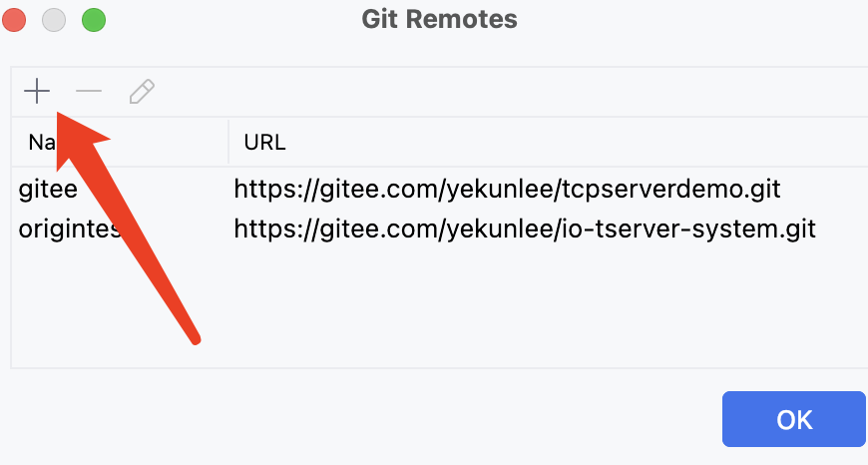868x465 pixels.
Task: Click the pencil icon to edit a remote
Action: point(142,93)
